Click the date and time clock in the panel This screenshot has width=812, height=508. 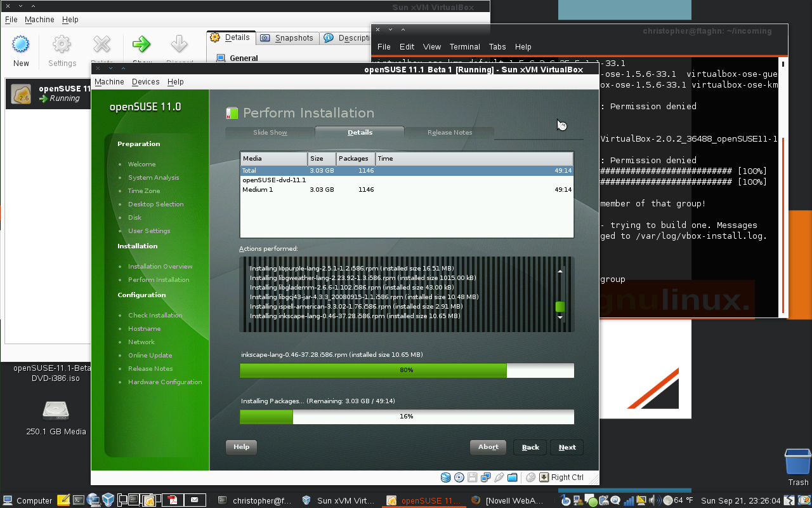[741, 500]
